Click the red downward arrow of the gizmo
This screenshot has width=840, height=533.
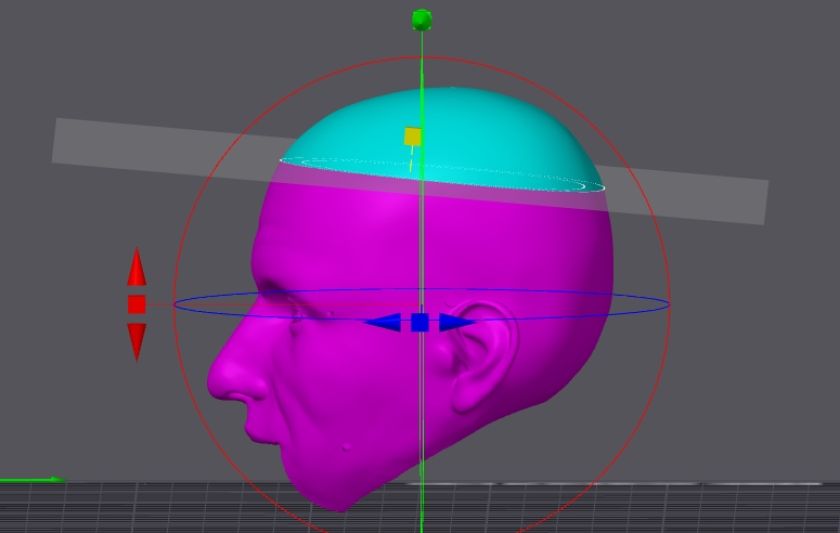tap(137, 340)
